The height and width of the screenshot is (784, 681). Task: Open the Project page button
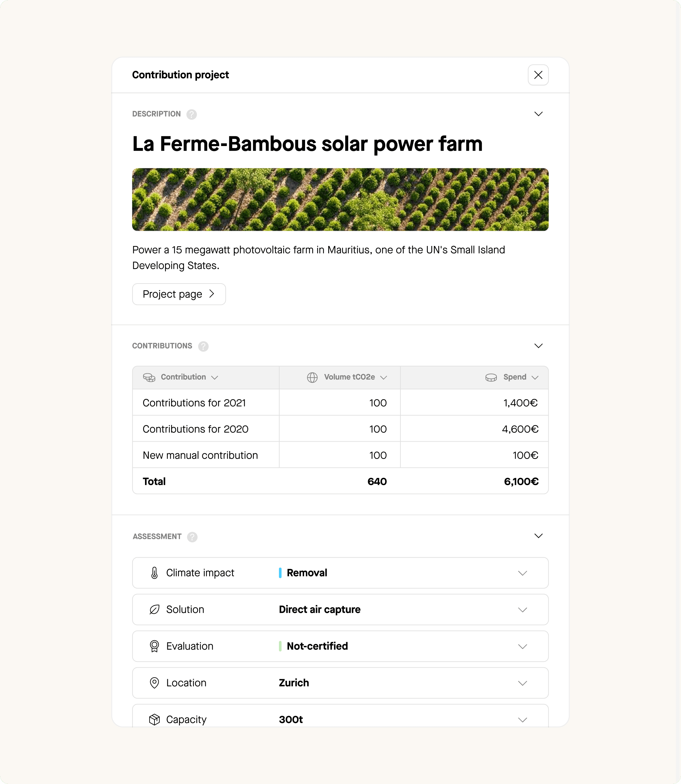tap(179, 294)
